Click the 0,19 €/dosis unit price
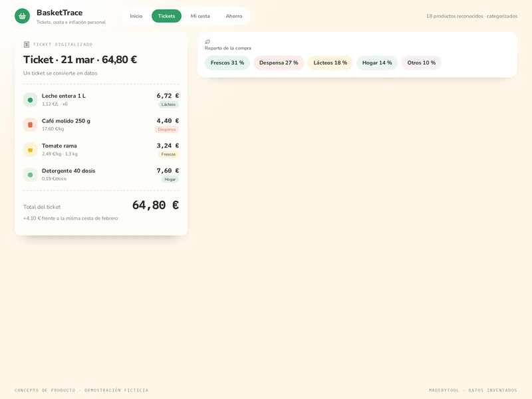The height and width of the screenshot is (399, 532). [x=55, y=179]
